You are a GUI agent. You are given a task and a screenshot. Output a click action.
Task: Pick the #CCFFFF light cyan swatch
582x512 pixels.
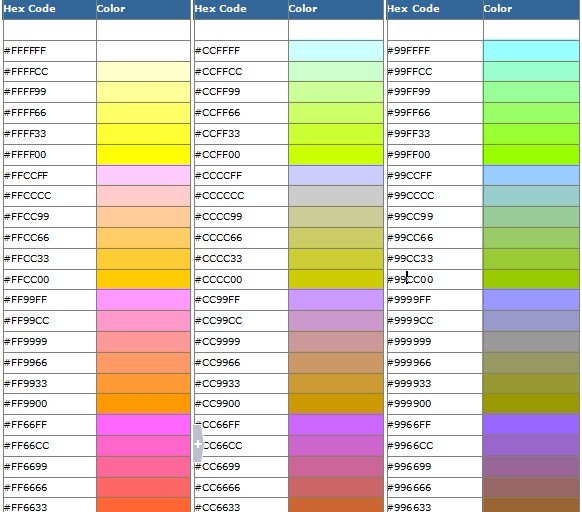click(x=336, y=51)
